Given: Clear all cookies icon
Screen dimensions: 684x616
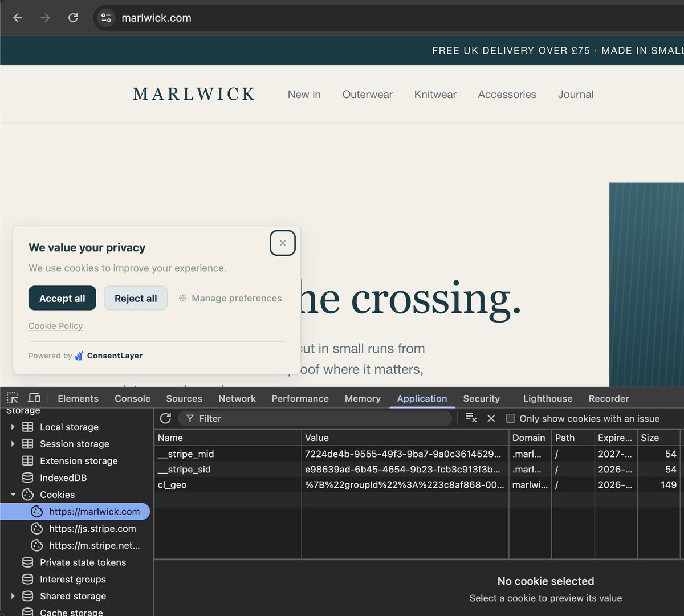Looking at the screenshot, I should 471,418.
